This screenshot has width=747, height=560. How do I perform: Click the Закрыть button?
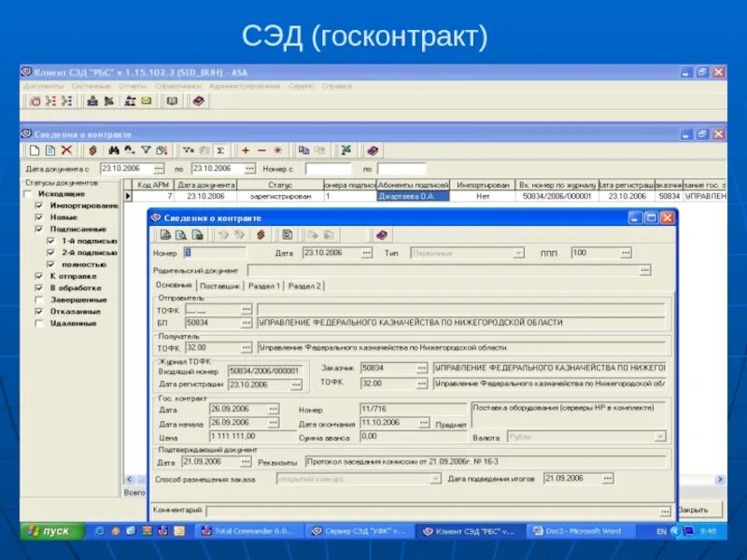(698, 510)
